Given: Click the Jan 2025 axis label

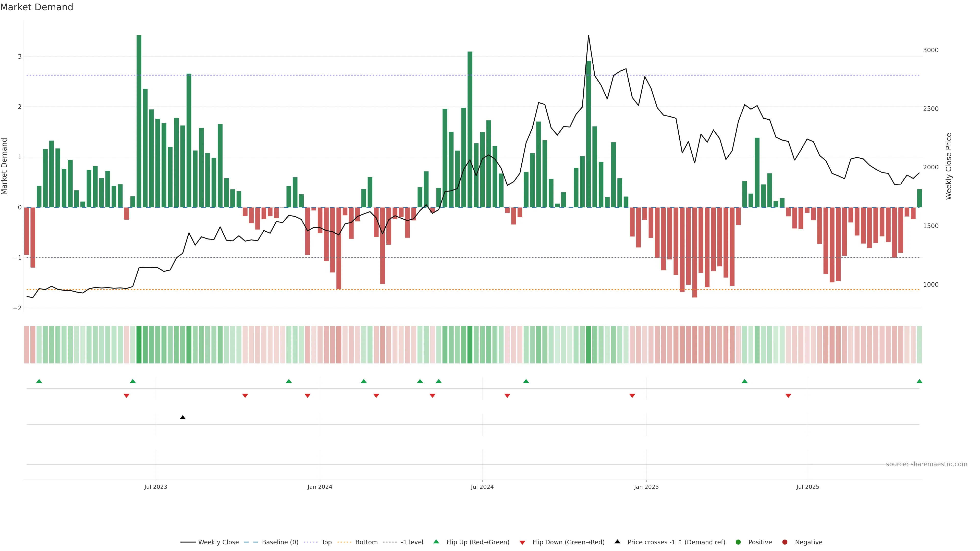Looking at the screenshot, I should [x=646, y=487].
